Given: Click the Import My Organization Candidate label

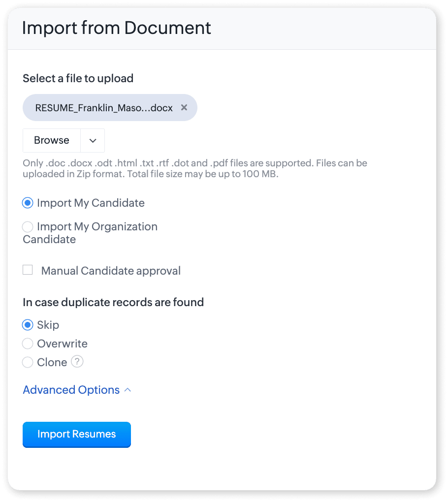Looking at the screenshot, I should [x=90, y=233].
